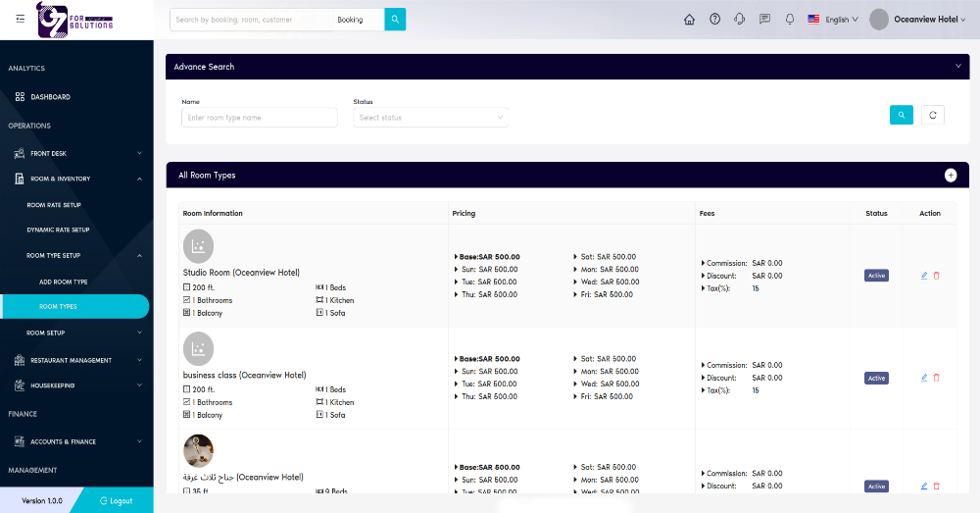Open the notifications bell icon
980x513 pixels.
[790, 20]
